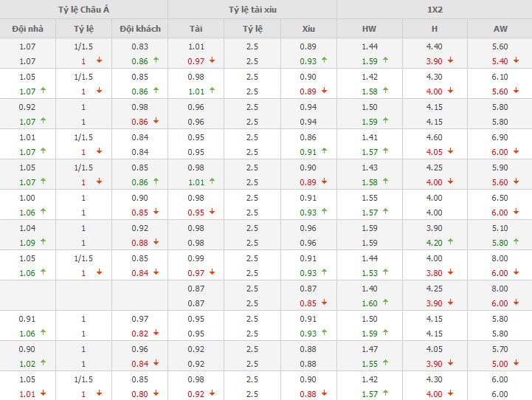
Task: Click the green up arrow beside 1.55
Action: (x=386, y=364)
